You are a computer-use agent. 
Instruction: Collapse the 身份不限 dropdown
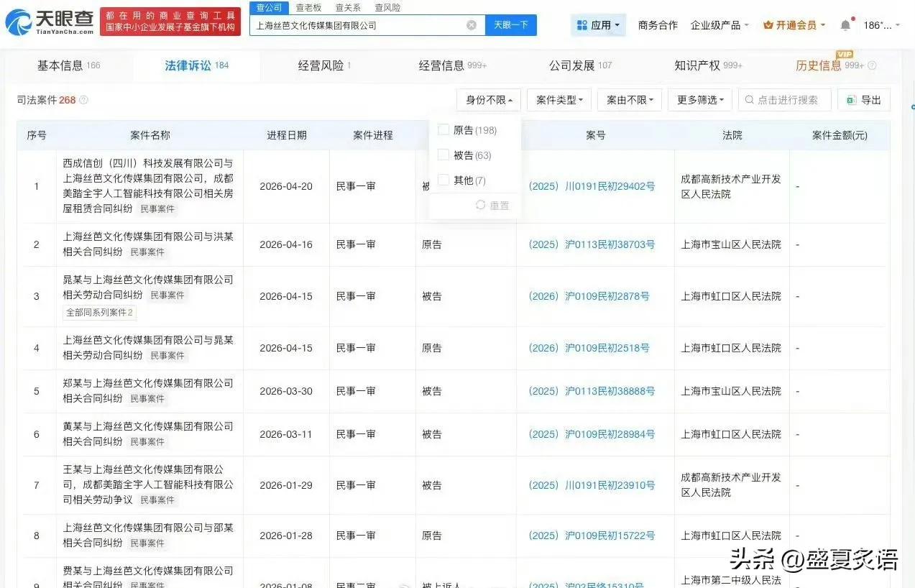(489, 100)
